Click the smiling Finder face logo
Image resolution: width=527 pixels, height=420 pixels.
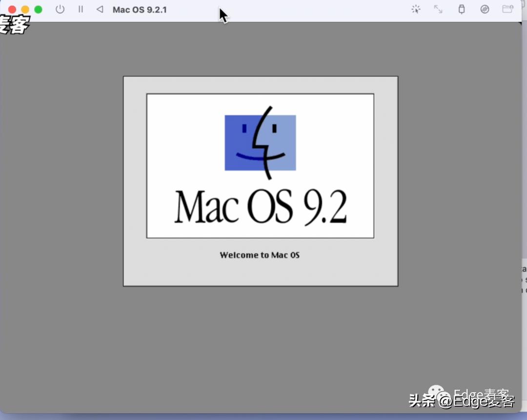pyautogui.click(x=260, y=142)
